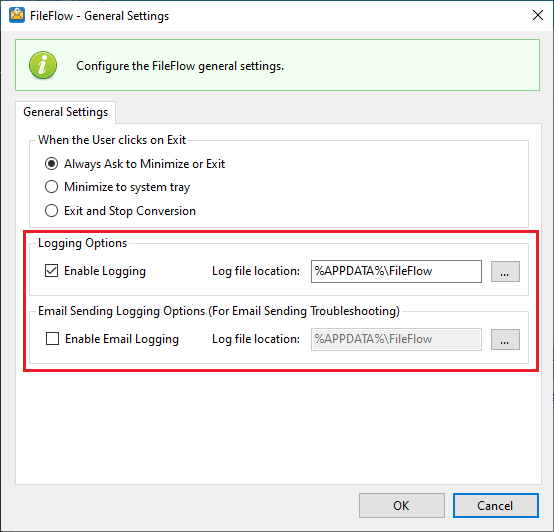Click the 'Logging Options' group label
Image resolution: width=554 pixels, height=532 pixels.
pyautogui.click(x=82, y=243)
